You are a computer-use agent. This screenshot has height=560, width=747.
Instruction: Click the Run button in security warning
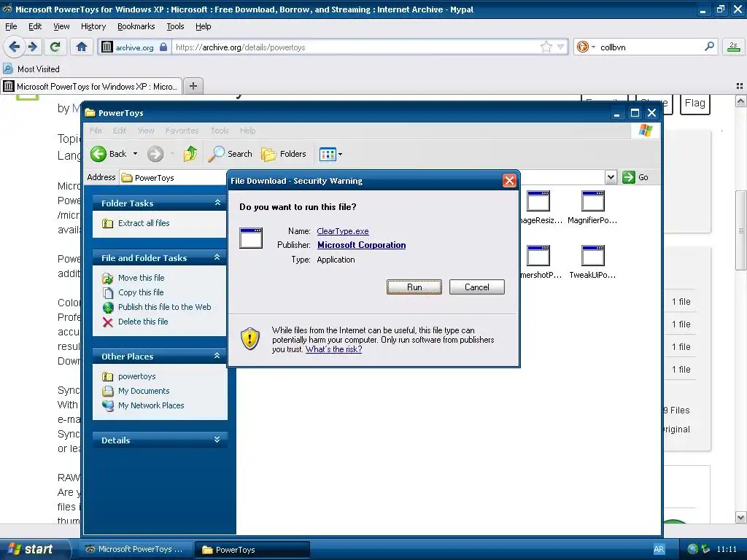click(x=414, y=287)
